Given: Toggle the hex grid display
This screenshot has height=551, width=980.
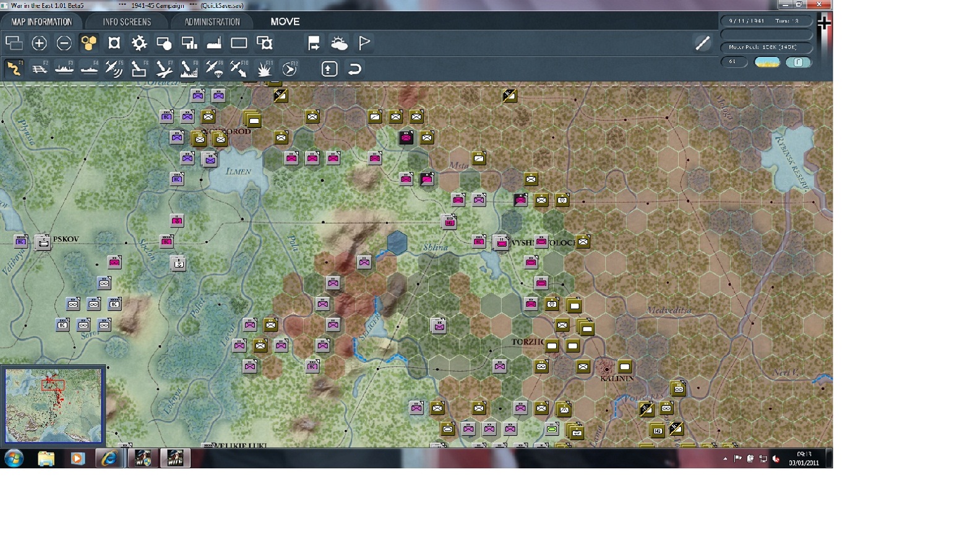Looking at the screenshot, I should click(89, 43).
